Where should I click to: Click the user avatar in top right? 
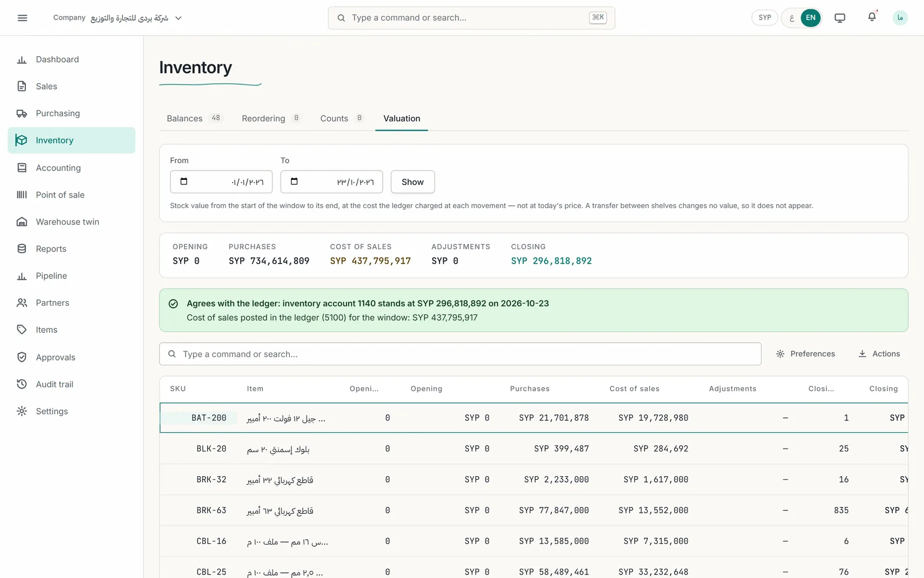(900, 18)
